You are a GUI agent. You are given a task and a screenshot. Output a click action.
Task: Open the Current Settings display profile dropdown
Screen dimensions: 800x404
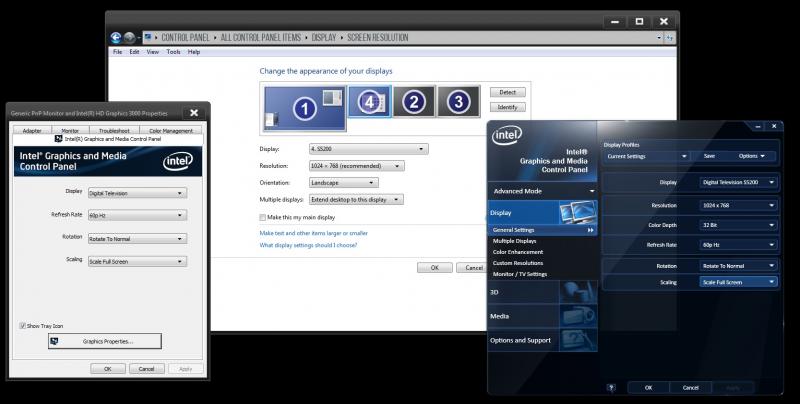pyautogui.click(x=647, y=156)
